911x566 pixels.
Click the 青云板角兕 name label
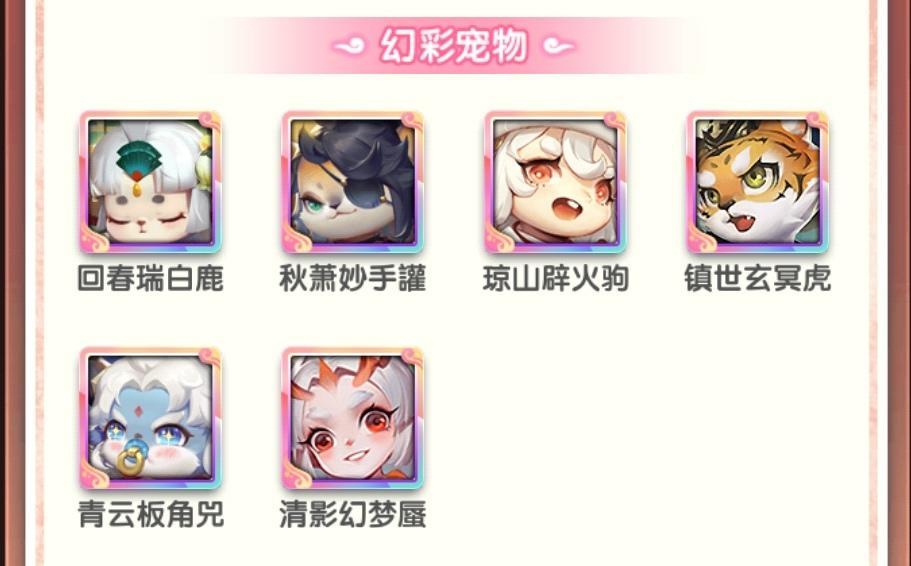click(x=150, y=514)
